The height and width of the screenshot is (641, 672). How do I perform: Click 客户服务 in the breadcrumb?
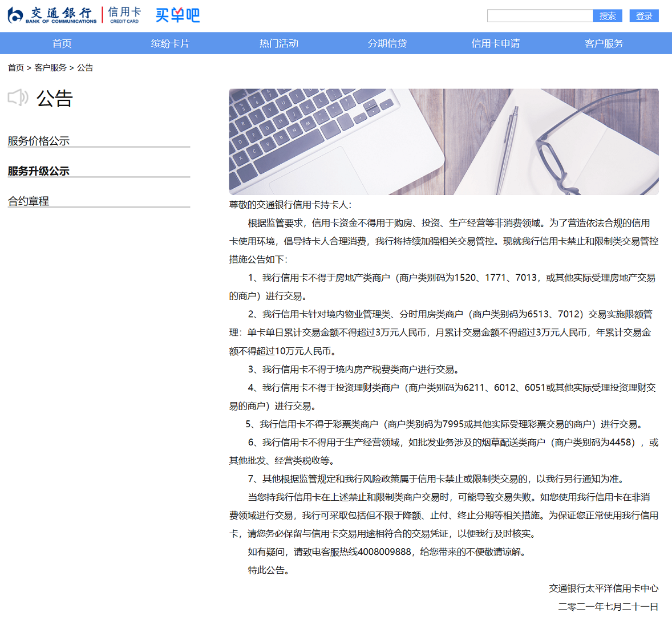tap(51, 68)
